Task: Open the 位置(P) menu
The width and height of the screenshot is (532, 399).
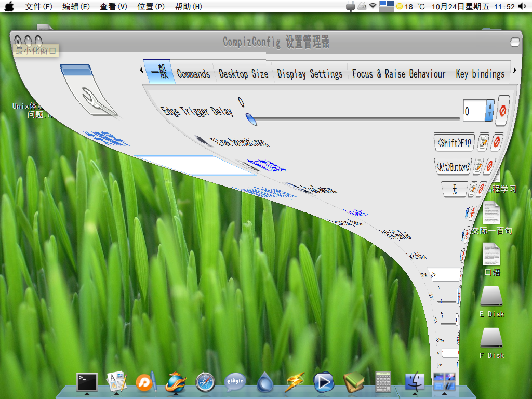Action: point(151,6)
